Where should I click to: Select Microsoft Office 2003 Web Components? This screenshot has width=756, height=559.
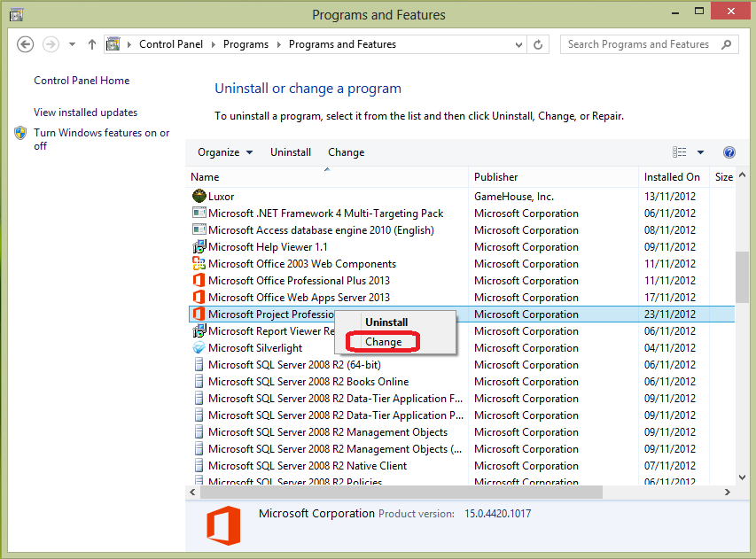tap(302, 264)
